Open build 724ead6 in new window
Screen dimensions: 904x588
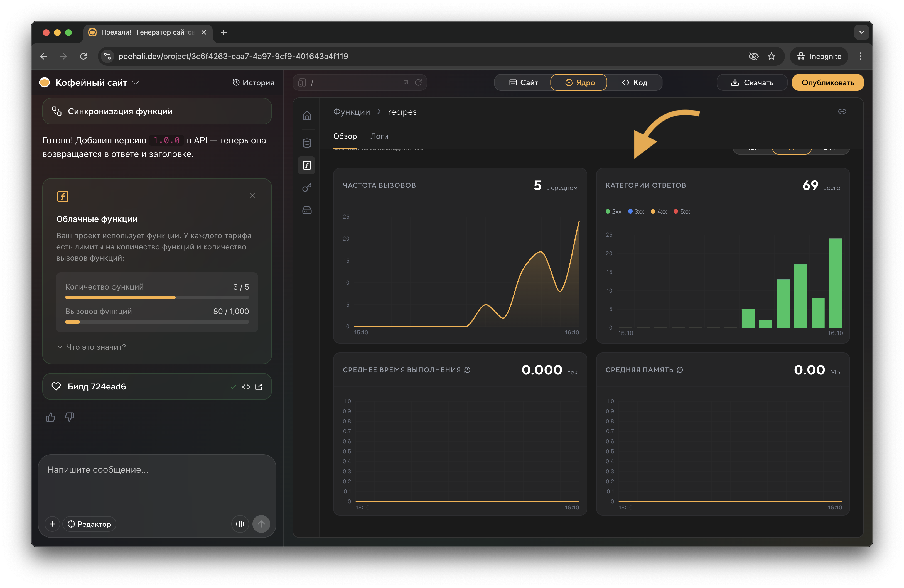pos(259,387)
